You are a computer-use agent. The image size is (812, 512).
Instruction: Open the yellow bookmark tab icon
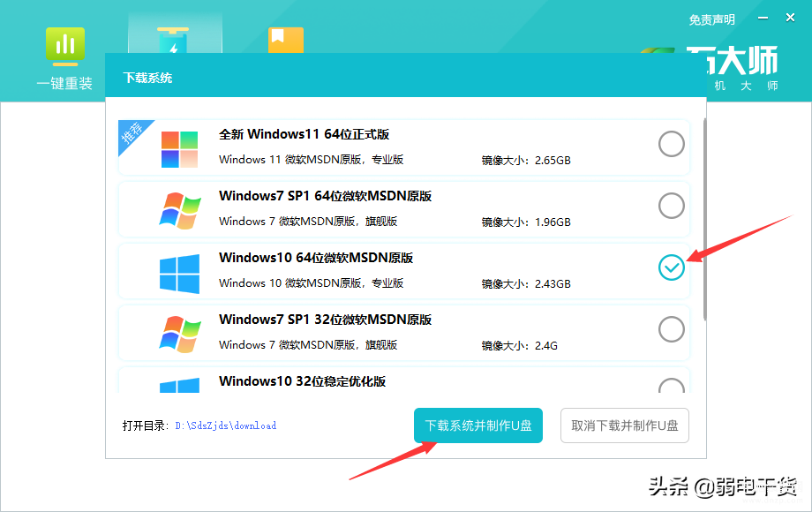[x=286, y=41]
